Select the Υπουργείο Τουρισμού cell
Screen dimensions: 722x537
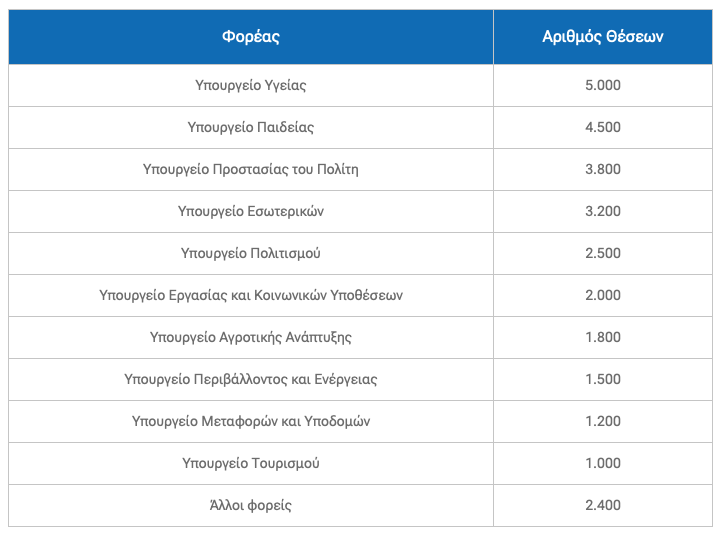pyautogui.click(x=250, y=463)
